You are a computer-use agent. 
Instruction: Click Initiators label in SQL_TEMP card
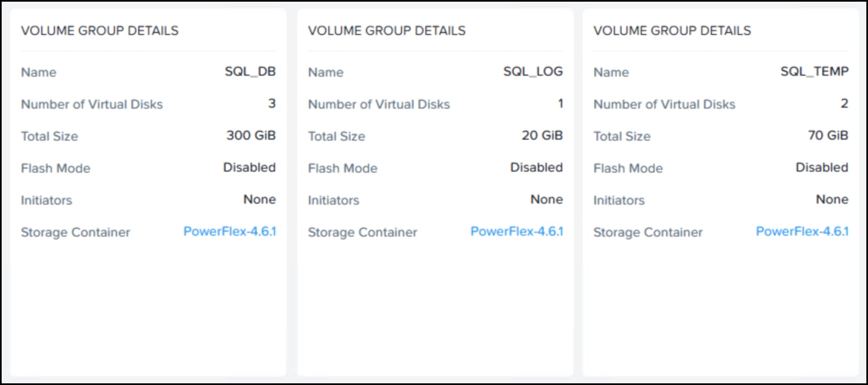(x=619, y=200)
